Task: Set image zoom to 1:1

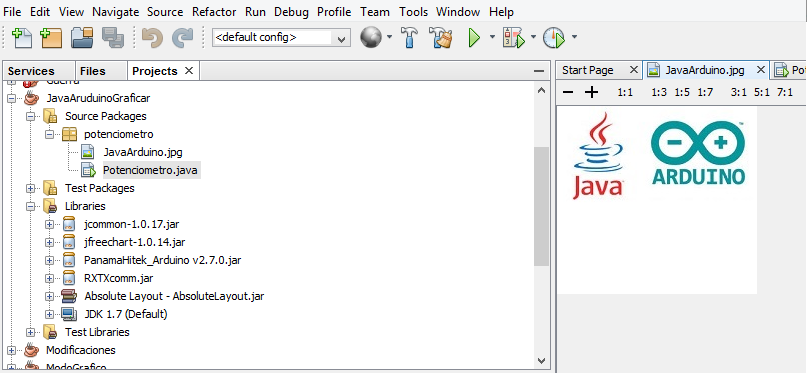Action: coord(625,93)
